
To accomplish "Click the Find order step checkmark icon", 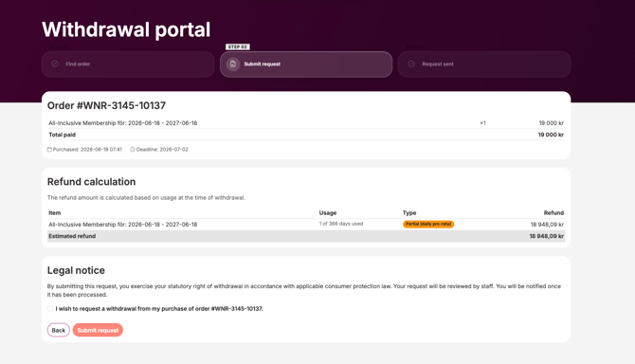I will [55, 64].
